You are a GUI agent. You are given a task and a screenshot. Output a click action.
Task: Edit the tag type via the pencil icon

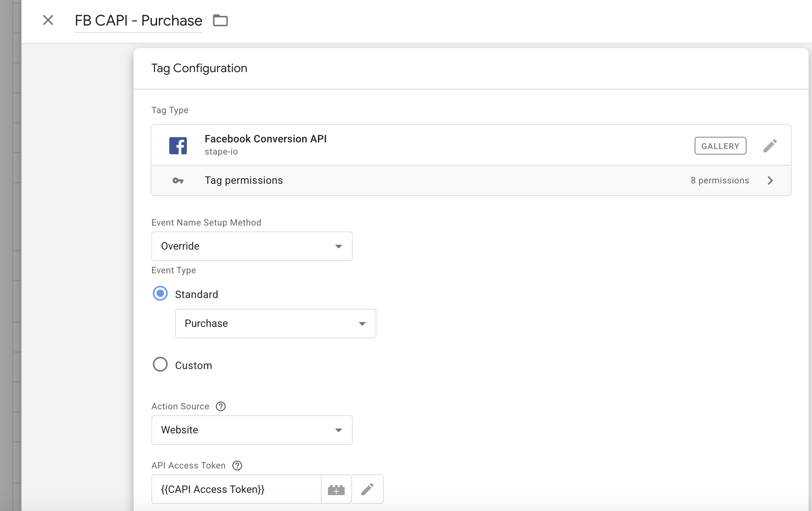(x=770, y=145)
